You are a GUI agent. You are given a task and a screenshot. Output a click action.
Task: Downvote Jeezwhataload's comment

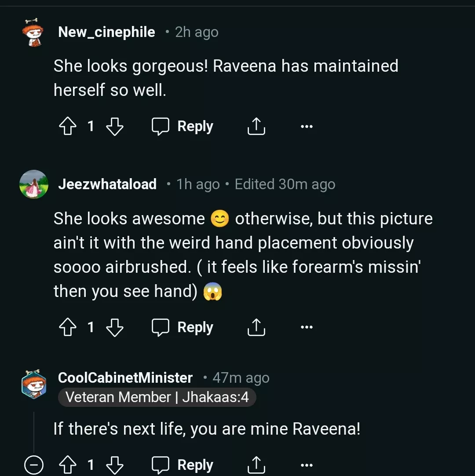[115, 327]
